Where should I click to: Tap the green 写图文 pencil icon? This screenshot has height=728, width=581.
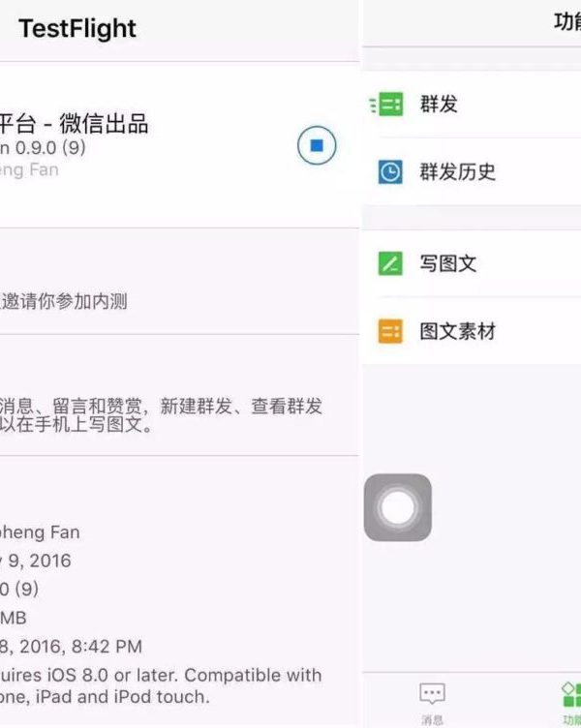coord(390,263)
